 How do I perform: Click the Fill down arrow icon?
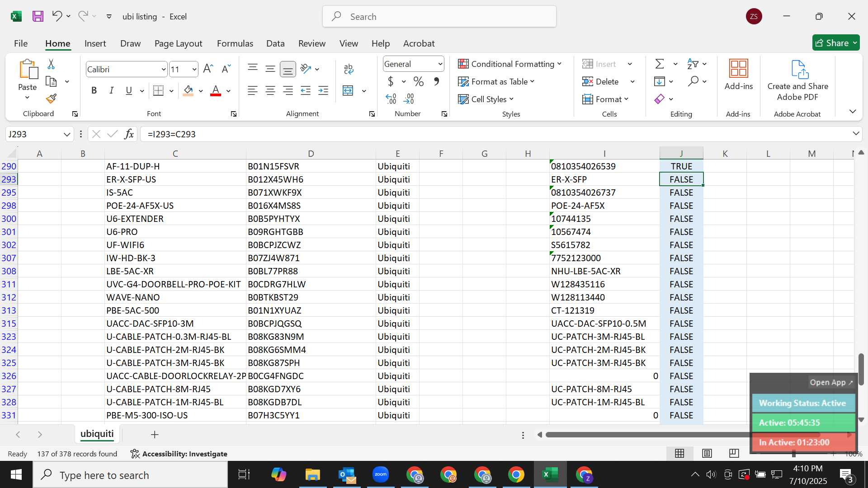[x=660, y=81]
